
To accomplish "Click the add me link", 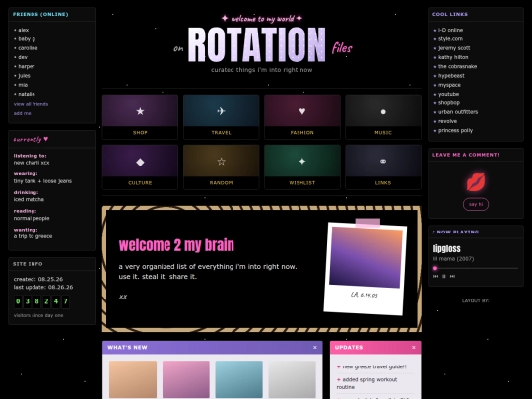I will click(22, 113).
